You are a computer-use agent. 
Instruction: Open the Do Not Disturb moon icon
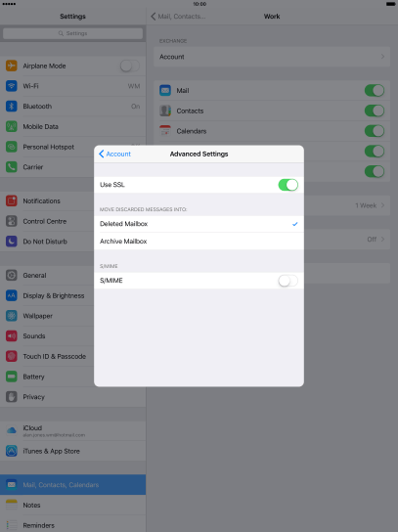[11, 242]
